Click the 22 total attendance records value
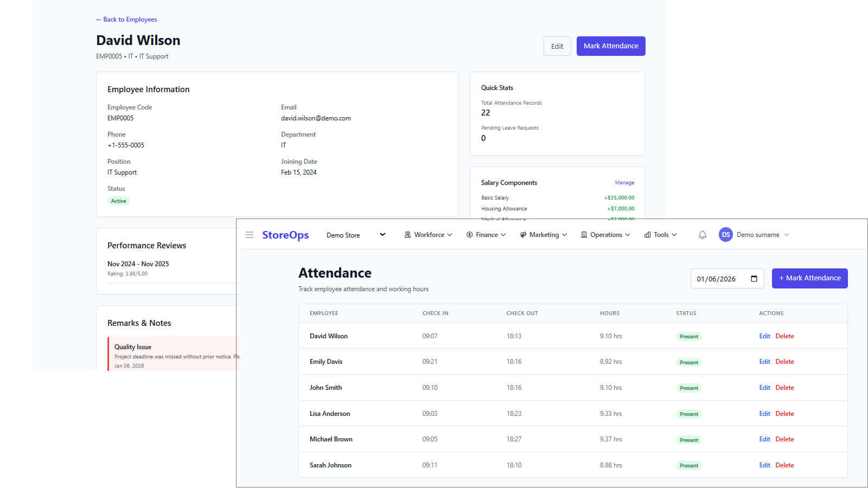 click(x=486, y=113)
